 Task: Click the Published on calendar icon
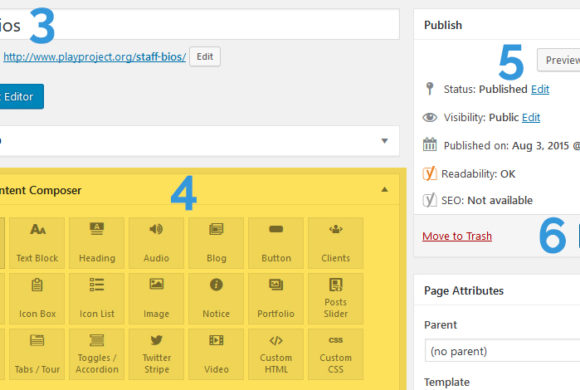pyautogui.click(x=430, y=144)
